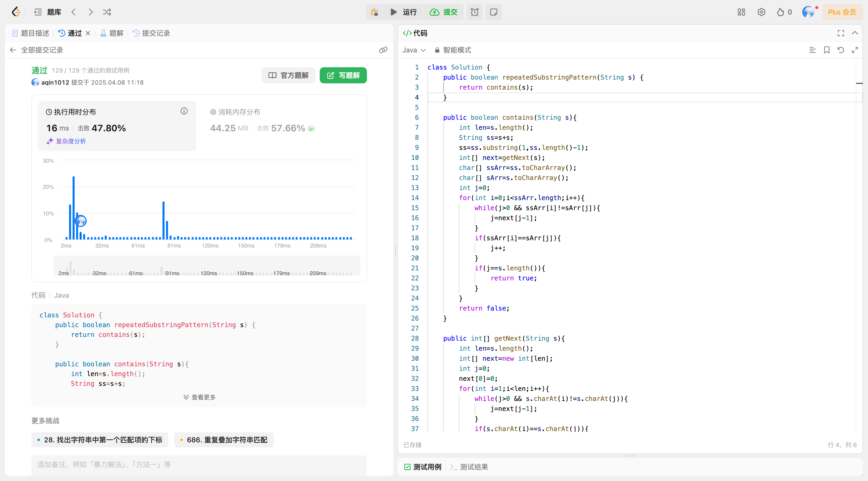Open the sticky note icon in toolbar
Image resolution: width=868 pixels, height=481 pixels.
(493, 12)
